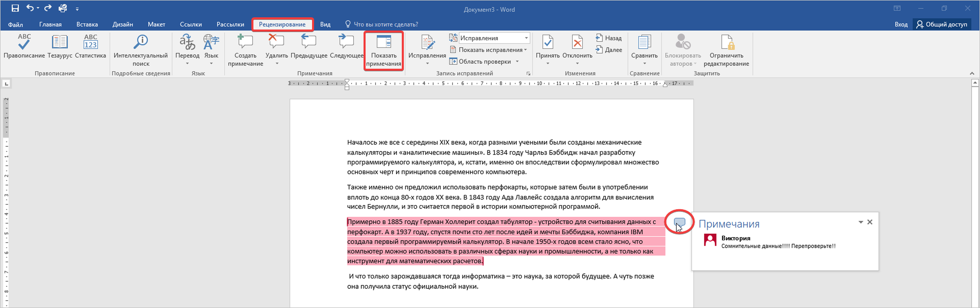
Task: Show document Статистика word count
Action: (91, 46)
